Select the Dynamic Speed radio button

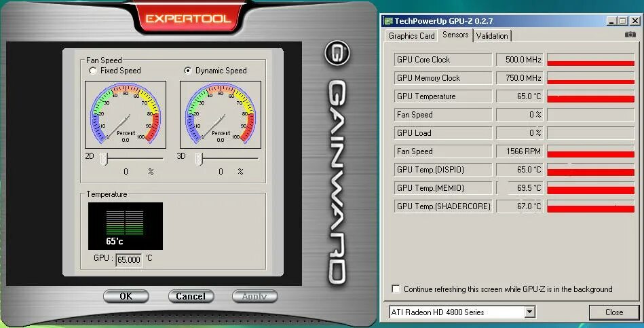click(188, 71)
